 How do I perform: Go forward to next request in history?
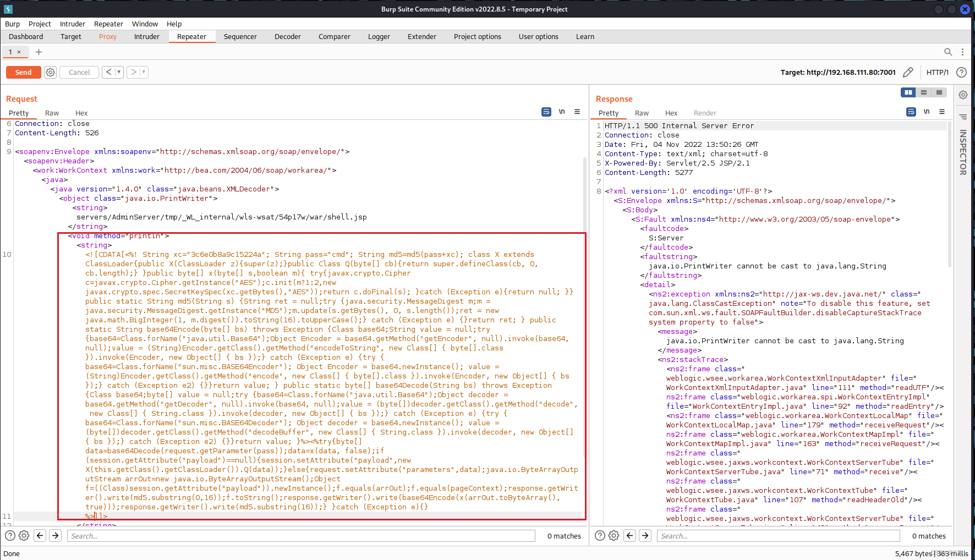(133, 72)
